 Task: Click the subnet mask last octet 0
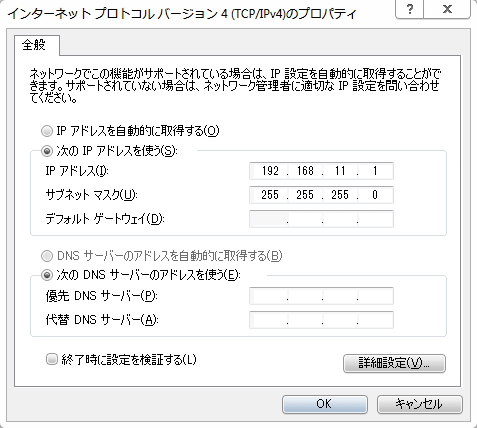pyautogui.click(x=375, y=195)
